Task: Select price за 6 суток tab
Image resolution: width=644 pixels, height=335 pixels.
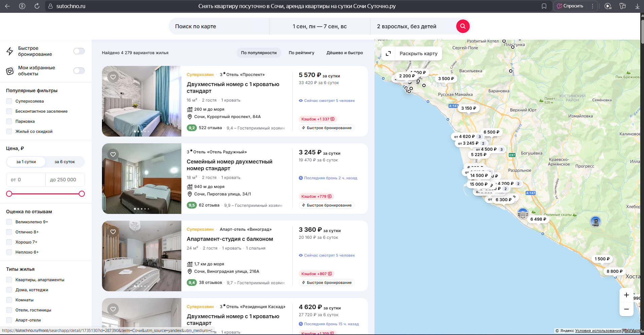Action: click(65, 162)
